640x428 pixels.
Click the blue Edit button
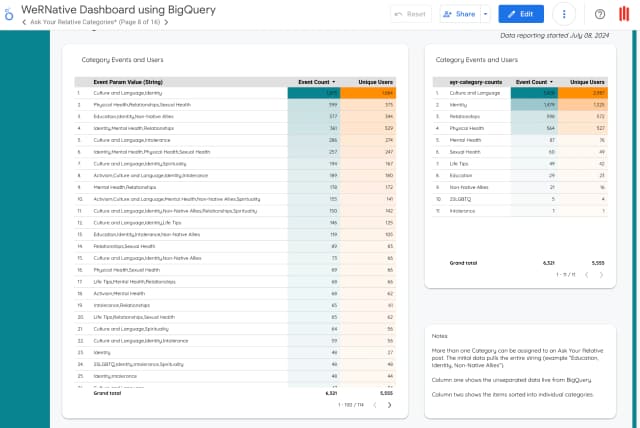[521, 14]
